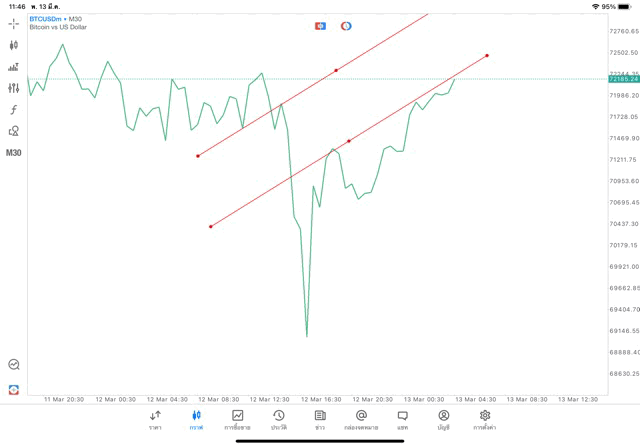Open the history tab
640x447 pixels.
click(x=279, y=420)
